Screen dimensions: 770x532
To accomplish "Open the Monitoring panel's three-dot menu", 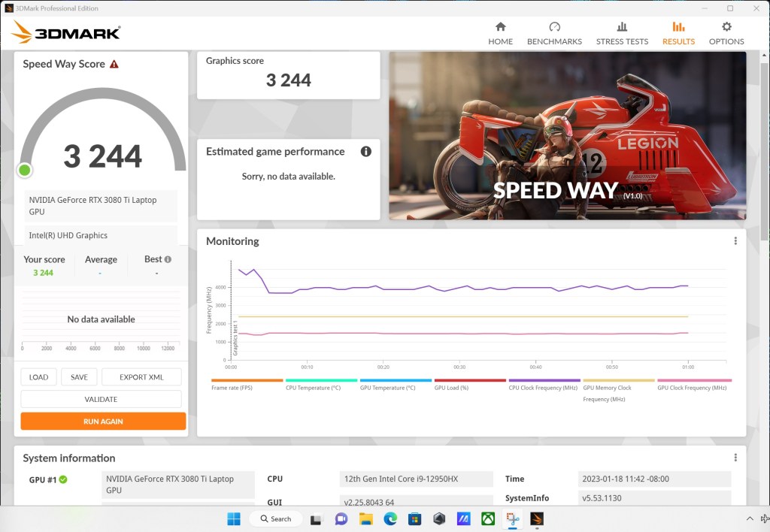I will click(x=735, y=240).
